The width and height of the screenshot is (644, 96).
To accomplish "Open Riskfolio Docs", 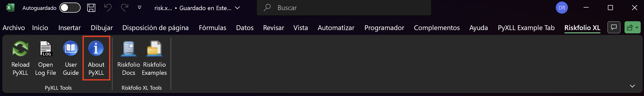I will pyautogui.click(x=129, y=59).
